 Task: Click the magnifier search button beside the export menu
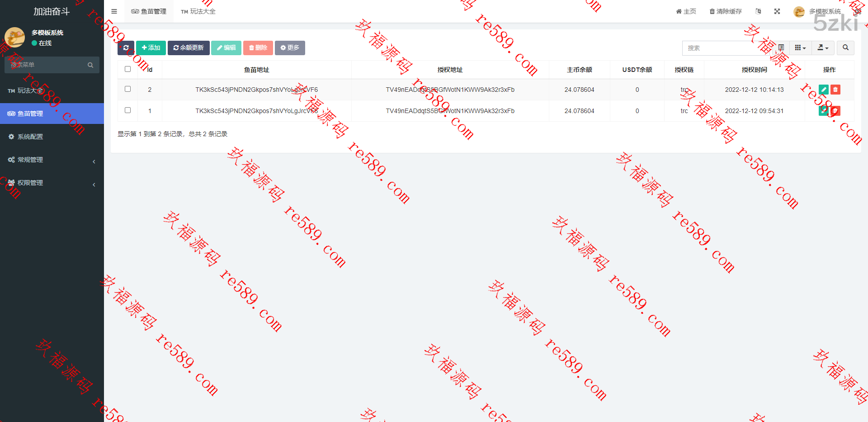point(845,48)
